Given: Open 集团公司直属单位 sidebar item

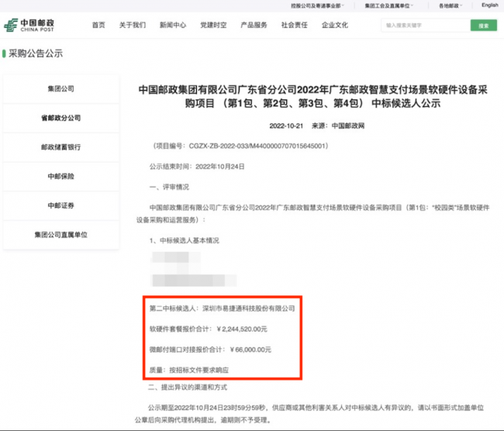Looking at the screenshot, I should (61, 235).
